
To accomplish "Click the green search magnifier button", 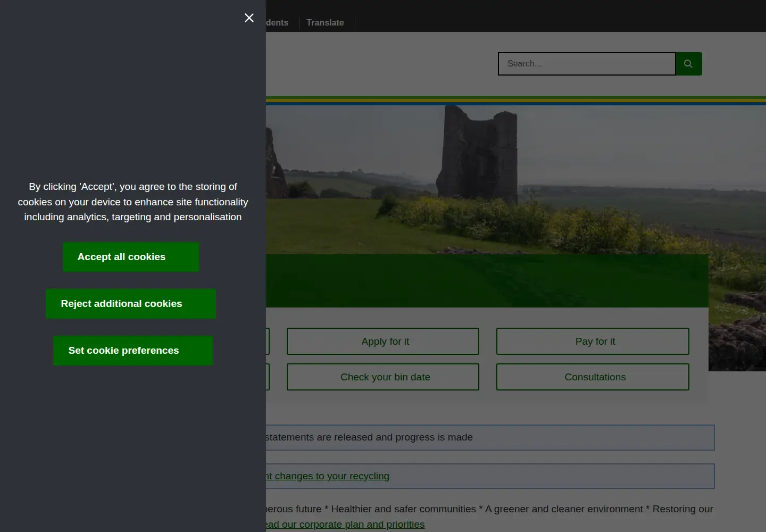I will [x=688, y=64].
